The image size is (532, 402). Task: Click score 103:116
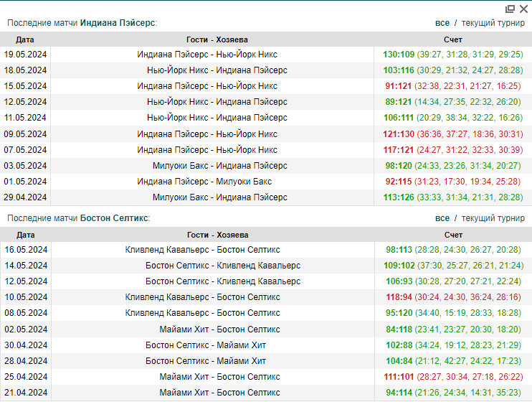(x=399, y=70)
